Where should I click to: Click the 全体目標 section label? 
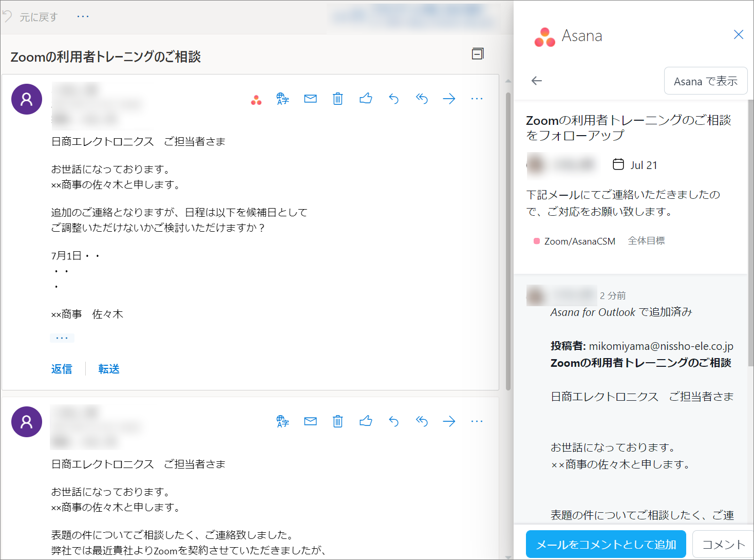click(x=646, y=240)
